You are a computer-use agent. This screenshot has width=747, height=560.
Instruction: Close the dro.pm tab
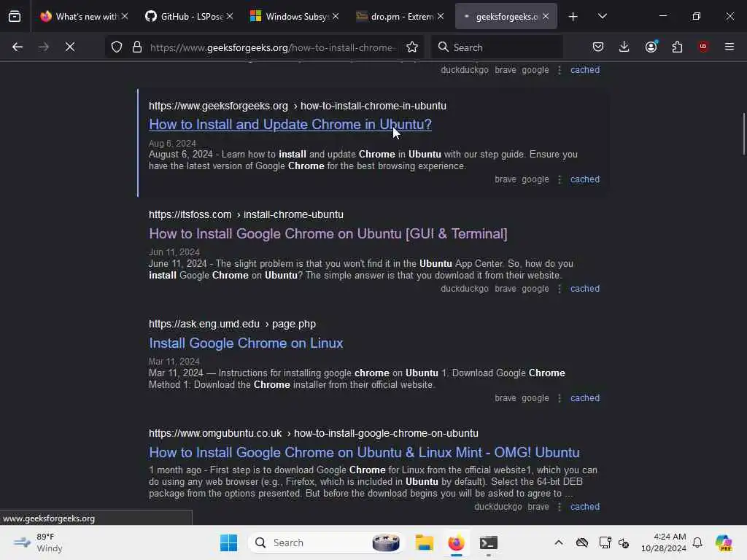click(x=441, y=16)
